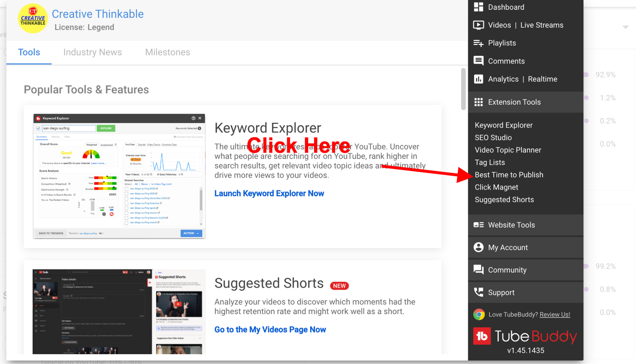Click the Review Us! link
Screen dimensions: 636x364
(555, 314)
